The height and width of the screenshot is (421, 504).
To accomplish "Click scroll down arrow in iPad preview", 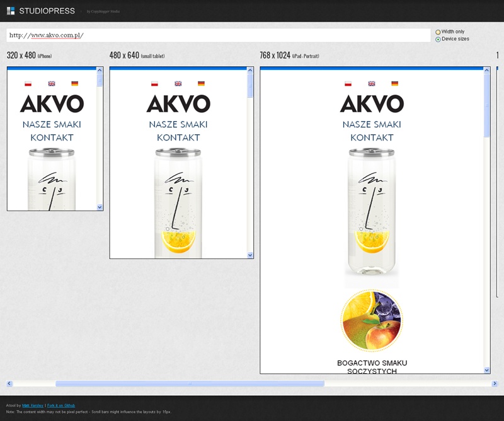I will pyautogui.click(x=486, y=370).
